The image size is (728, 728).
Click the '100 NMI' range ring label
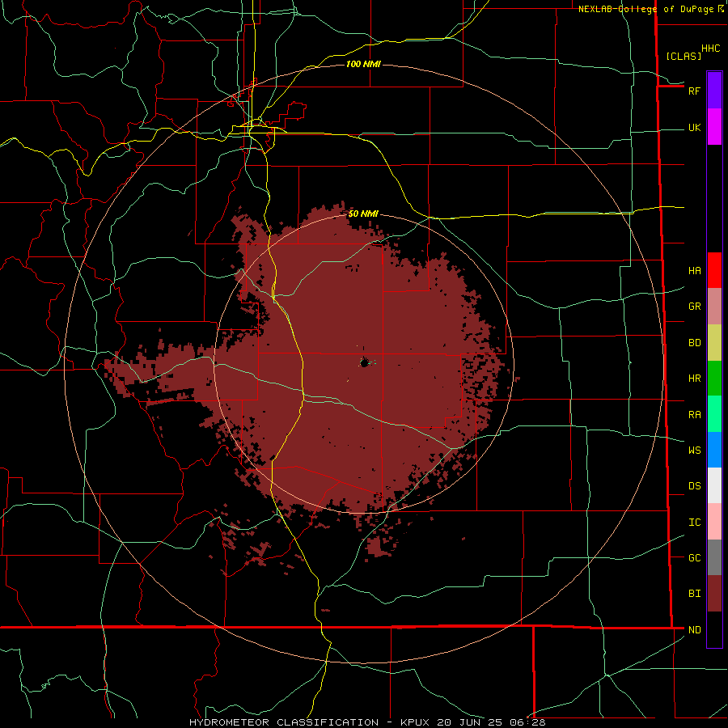[363, 64]
